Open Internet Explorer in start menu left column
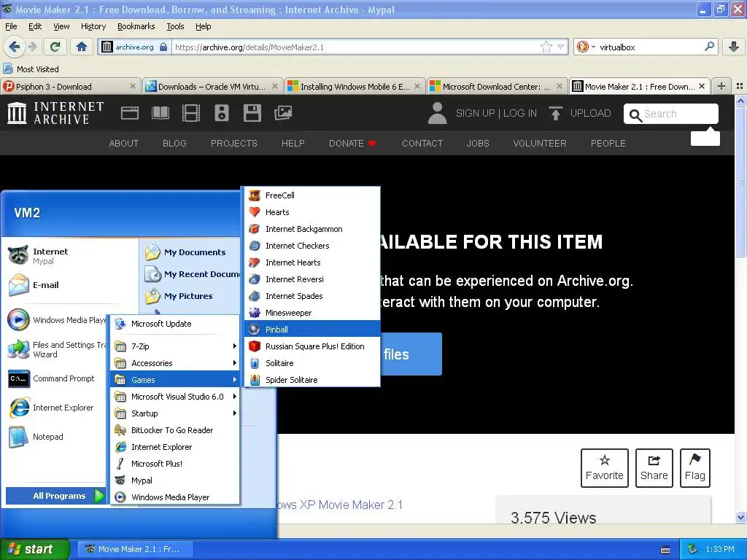This screenshot has height=560, width=747. [57, 408]
